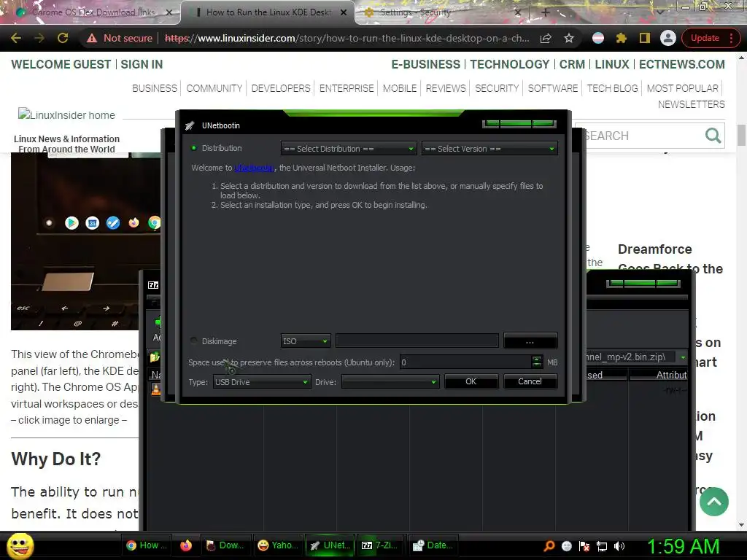Image resolution: width=747 pixels, height=560 pixels.
Task: Open the DEVELOPERS menu item
Action: [x=281, y=88]
